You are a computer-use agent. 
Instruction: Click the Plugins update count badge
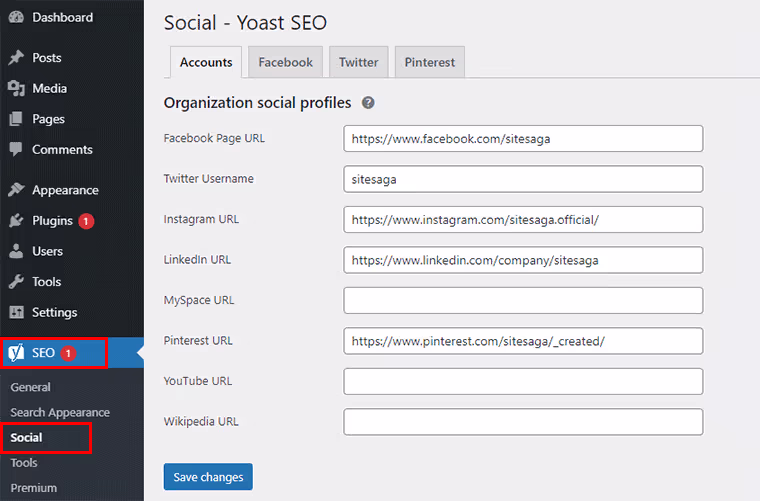pyautogui.click(x=86, y=221)
